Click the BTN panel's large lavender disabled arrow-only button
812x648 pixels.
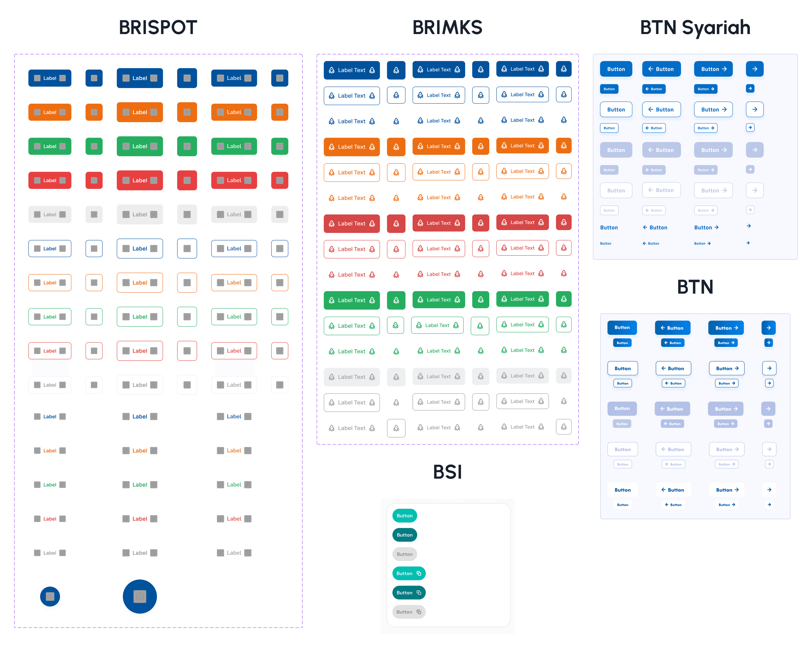[768, 408]
